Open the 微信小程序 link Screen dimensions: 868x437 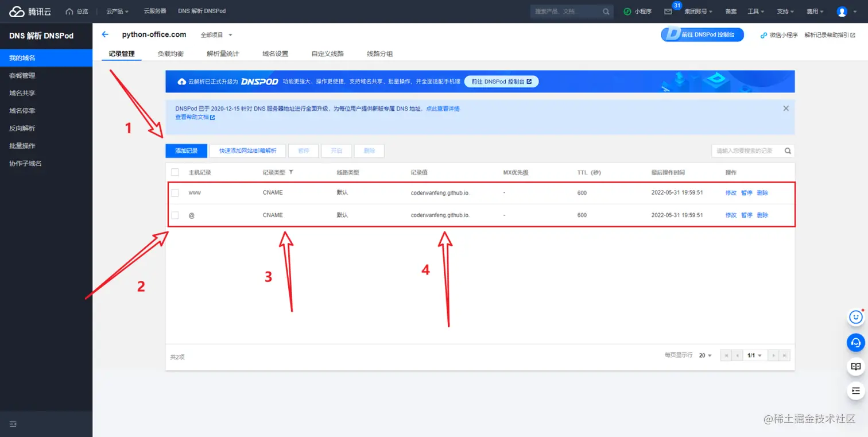point(779,35)
